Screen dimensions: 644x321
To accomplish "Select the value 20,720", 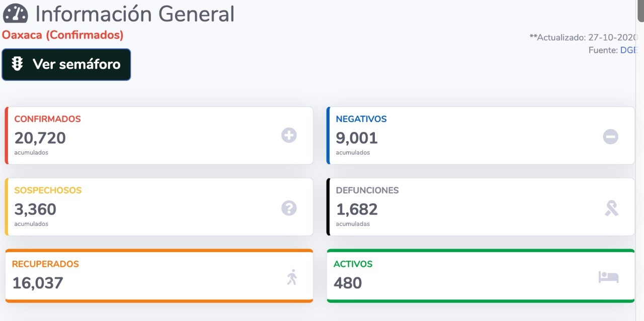I will click(40, 138).
